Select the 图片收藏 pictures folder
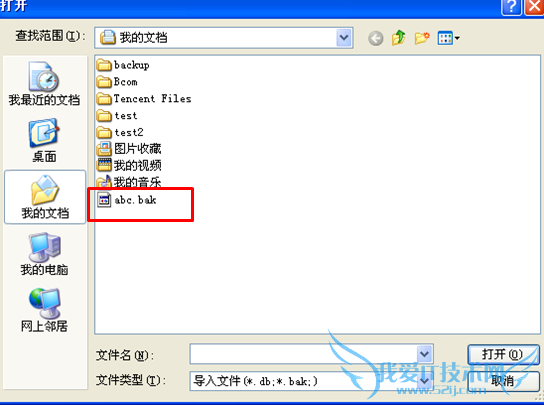This screenshot has height=405, width=544. coord(129,149)
